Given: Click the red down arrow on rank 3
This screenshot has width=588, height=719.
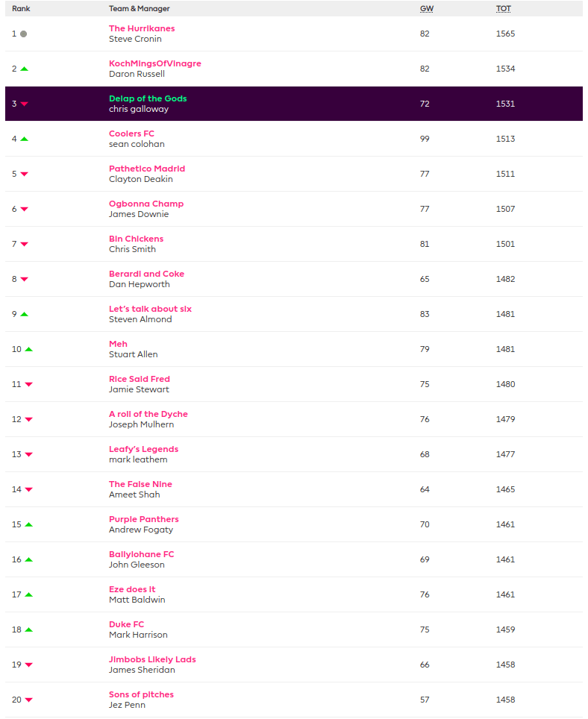Looking at the screenshot, I should click(x=24, y=104).
